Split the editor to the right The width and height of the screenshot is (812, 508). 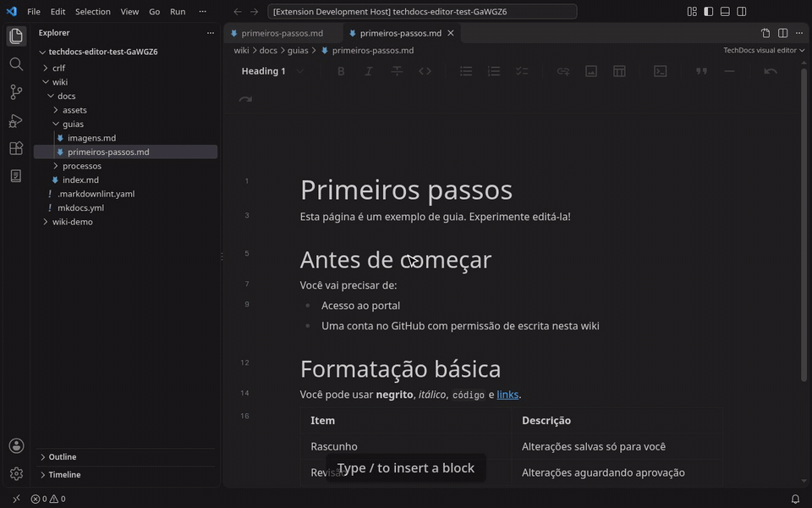(783, 33)
